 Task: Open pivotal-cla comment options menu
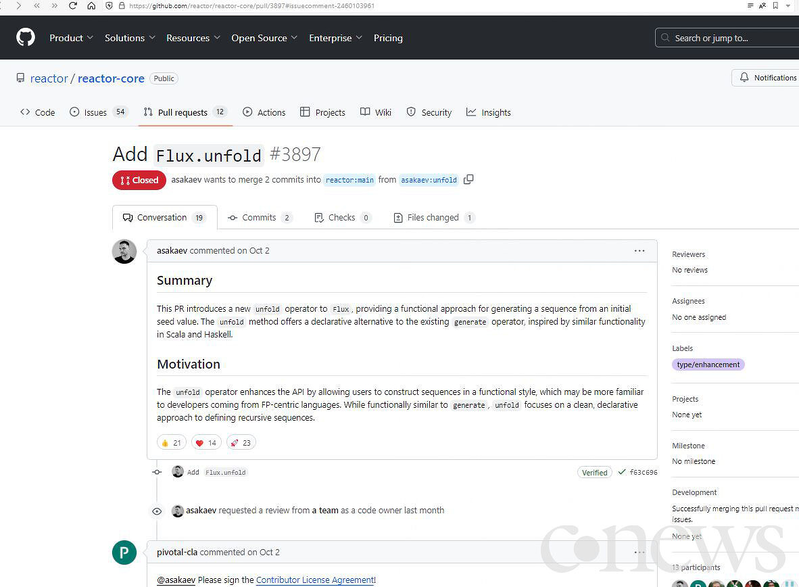click(639, 552)
